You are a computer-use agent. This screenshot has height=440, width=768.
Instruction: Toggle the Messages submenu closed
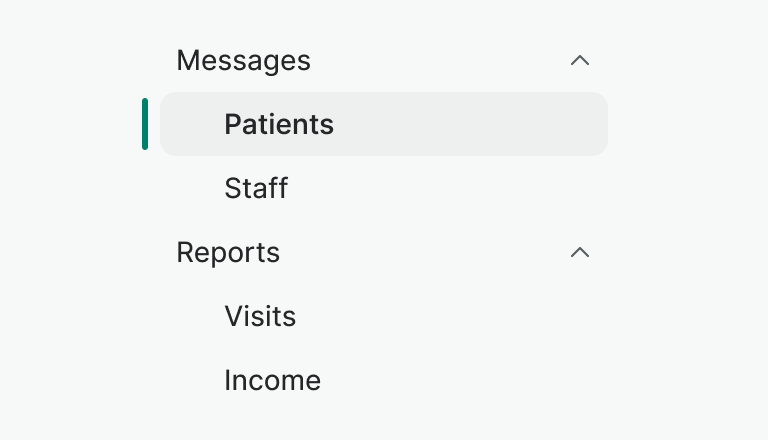580,60
